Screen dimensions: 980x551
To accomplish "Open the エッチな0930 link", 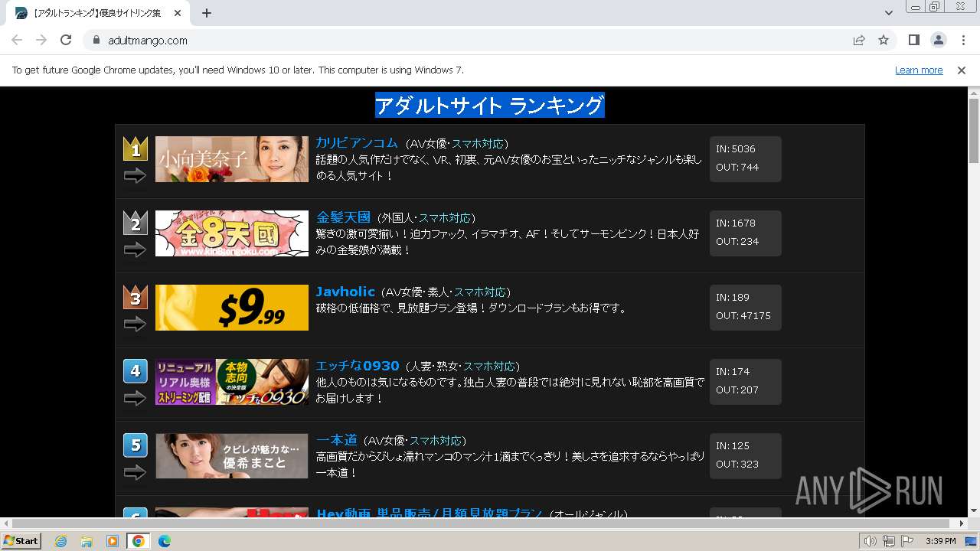I will point(358,366).
